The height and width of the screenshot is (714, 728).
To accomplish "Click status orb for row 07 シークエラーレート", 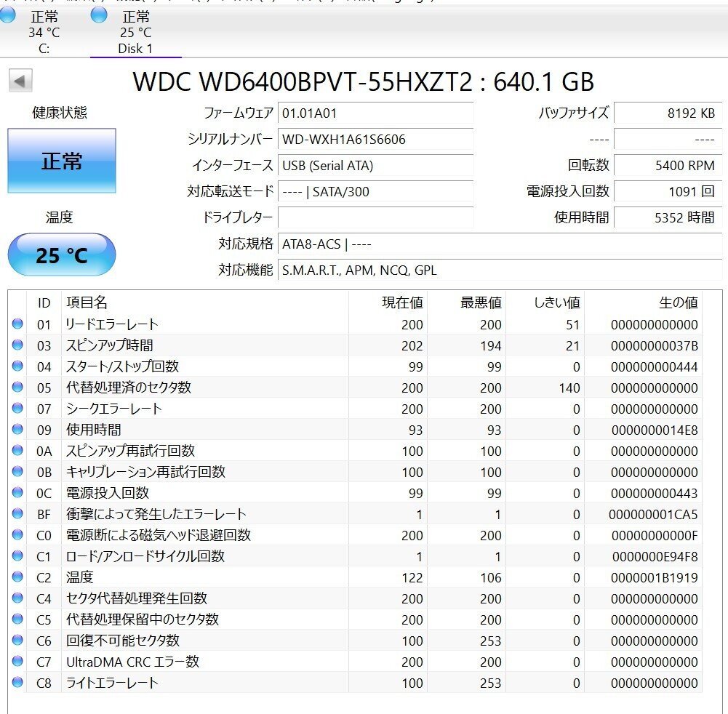I will (x=17, y=408).
